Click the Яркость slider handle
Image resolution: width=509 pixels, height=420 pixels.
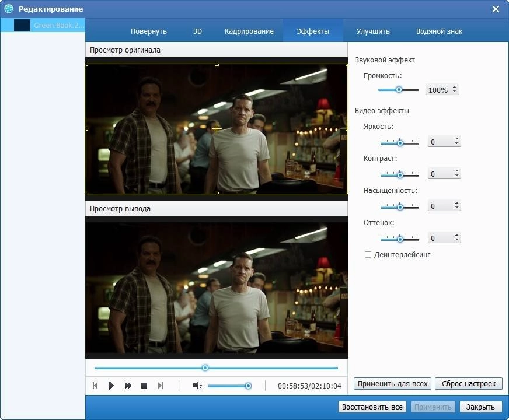coord(400,143)
